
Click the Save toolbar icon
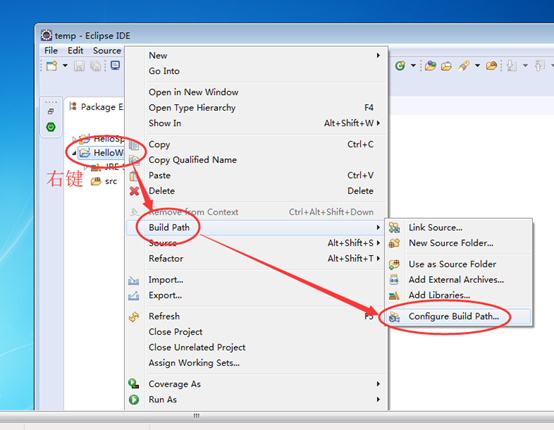[x=79, y=66]
